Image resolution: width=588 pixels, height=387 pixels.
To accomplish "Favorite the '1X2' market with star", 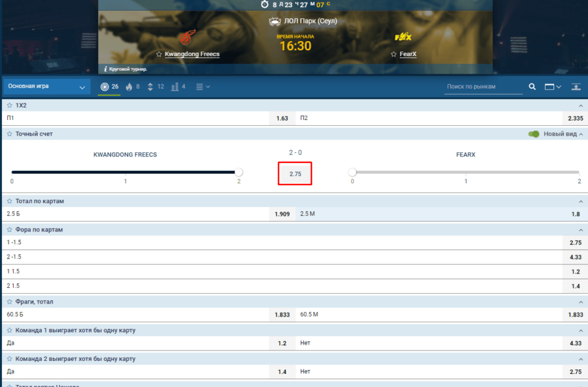I will 9,105.
